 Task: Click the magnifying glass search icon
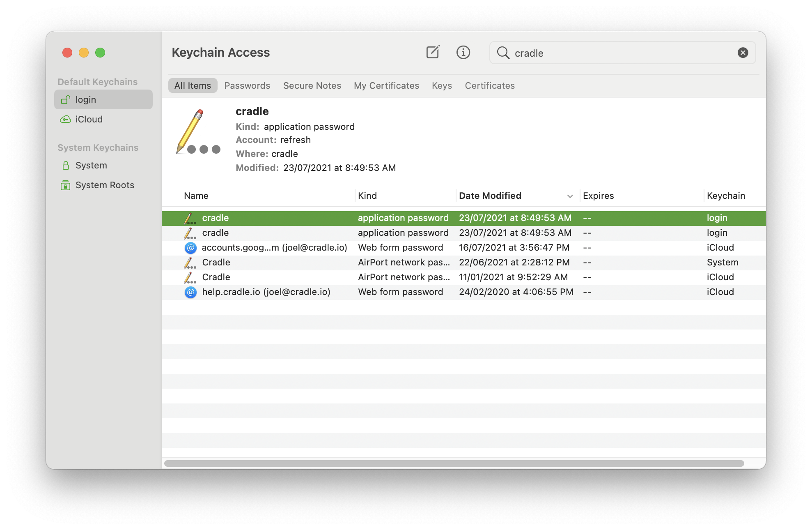tap(503, 53)
